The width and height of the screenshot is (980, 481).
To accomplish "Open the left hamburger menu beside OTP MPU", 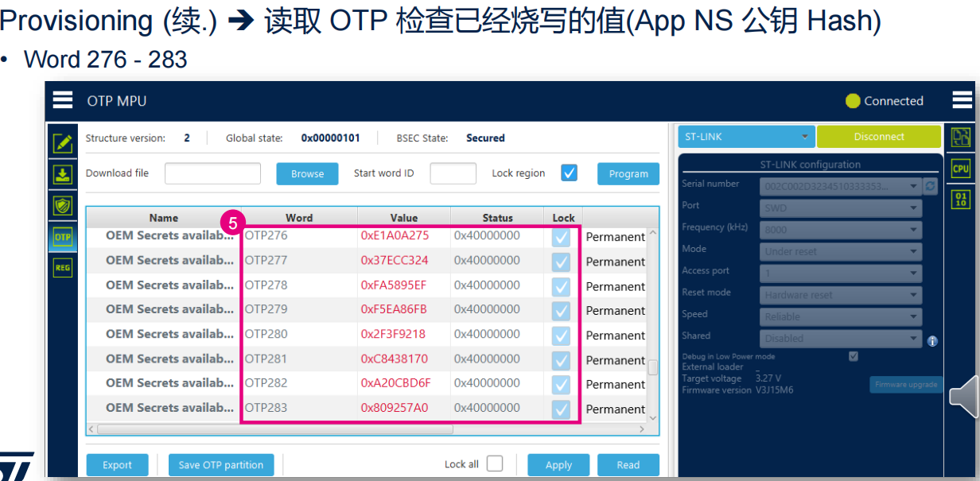I will click(63, 100).
